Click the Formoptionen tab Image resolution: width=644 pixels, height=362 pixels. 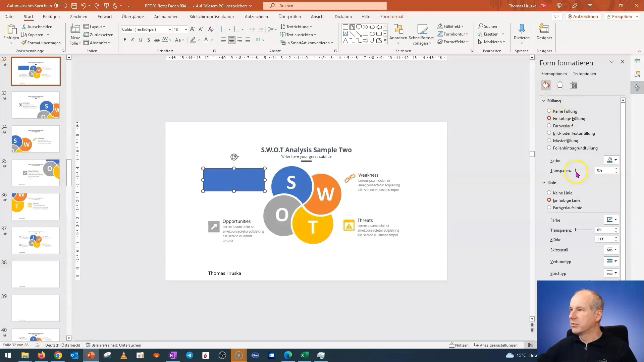(x=554, y=73)
